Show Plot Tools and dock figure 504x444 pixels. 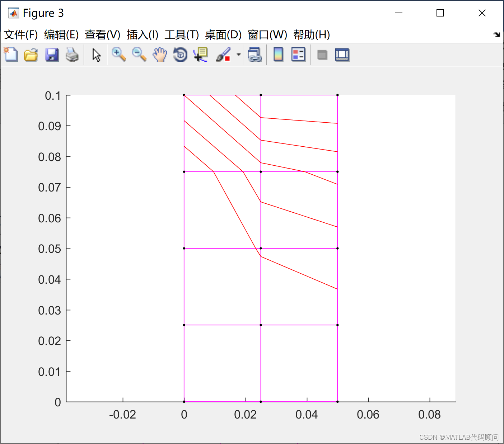point(342,55)
